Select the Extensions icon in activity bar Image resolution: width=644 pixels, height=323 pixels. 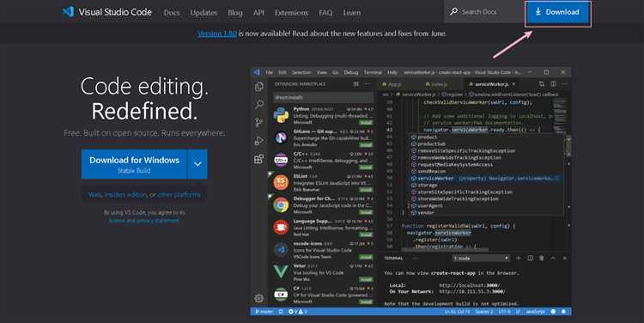[x=259, y=159]
